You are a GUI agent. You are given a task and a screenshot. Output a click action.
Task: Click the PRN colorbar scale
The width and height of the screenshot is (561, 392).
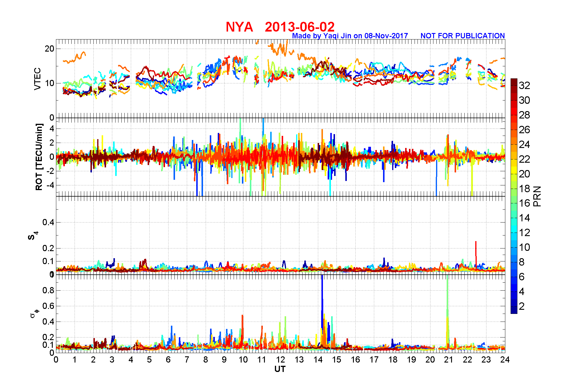pyautogui.click(x=514, y=196)
